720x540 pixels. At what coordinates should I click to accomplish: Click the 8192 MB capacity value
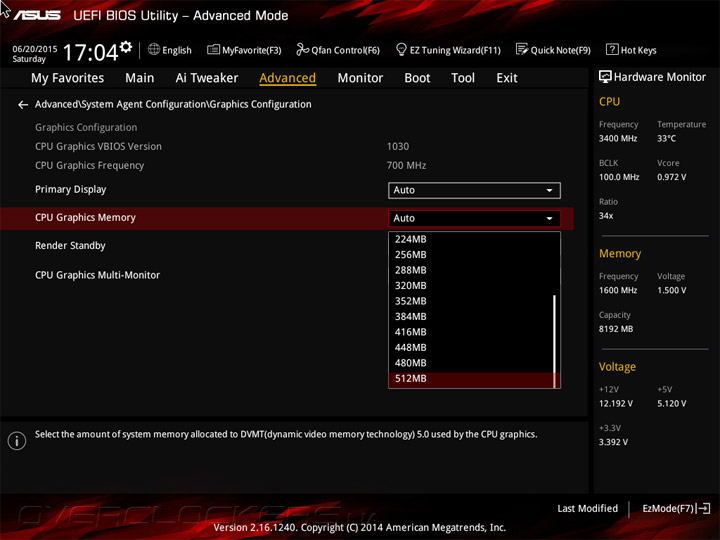click(616, 329)
